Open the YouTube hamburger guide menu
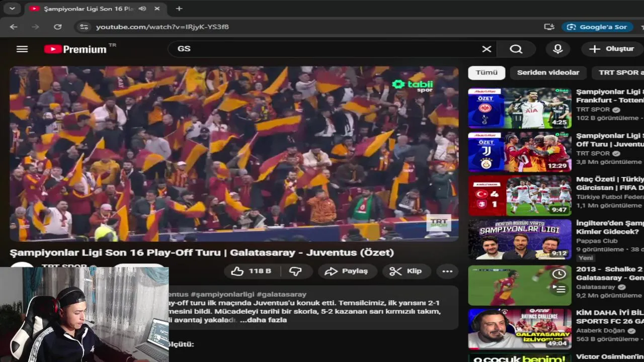 (x=22, y=49)
